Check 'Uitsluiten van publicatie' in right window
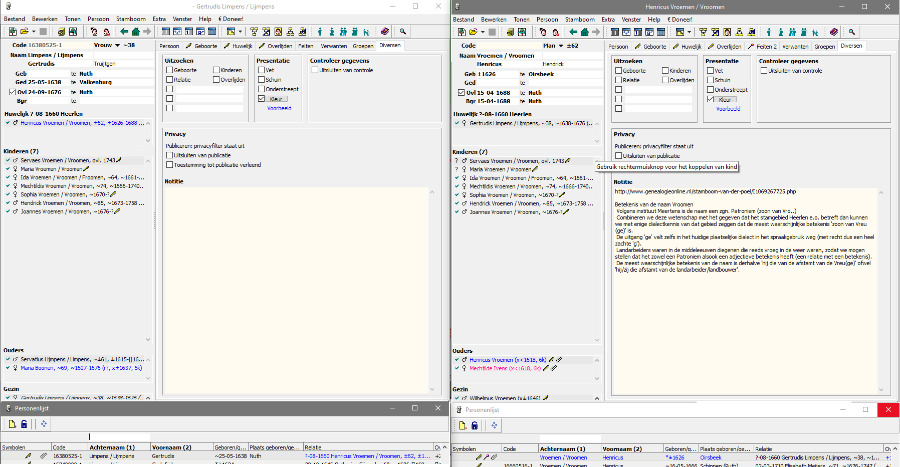Viewport: 900px width, 467px height. pyautogui.click(x=618, y=156)
